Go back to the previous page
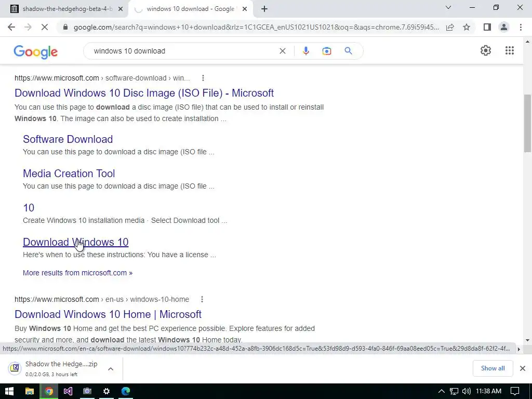532x399 pixels. [x=11, y=27]
